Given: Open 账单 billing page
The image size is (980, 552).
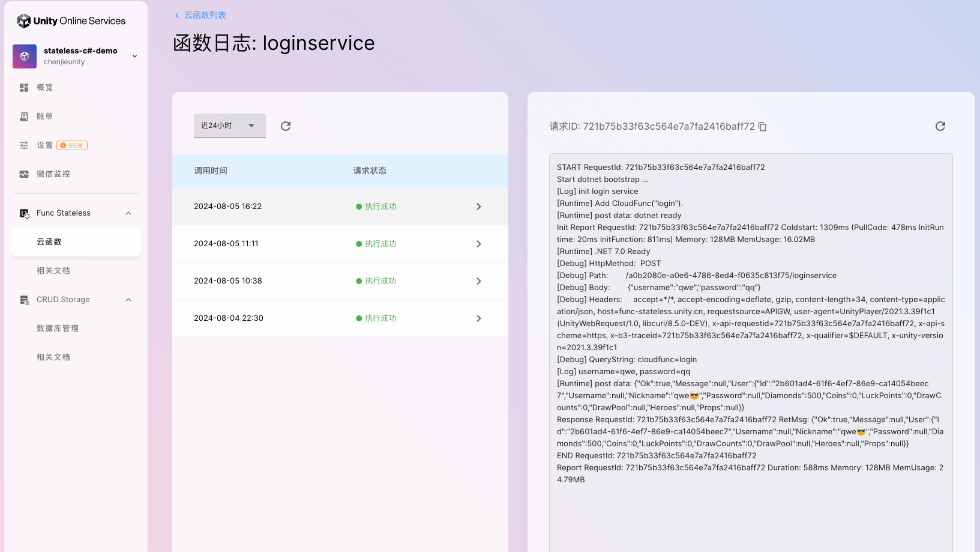Looking at the screenshot, I should [44, 117].
